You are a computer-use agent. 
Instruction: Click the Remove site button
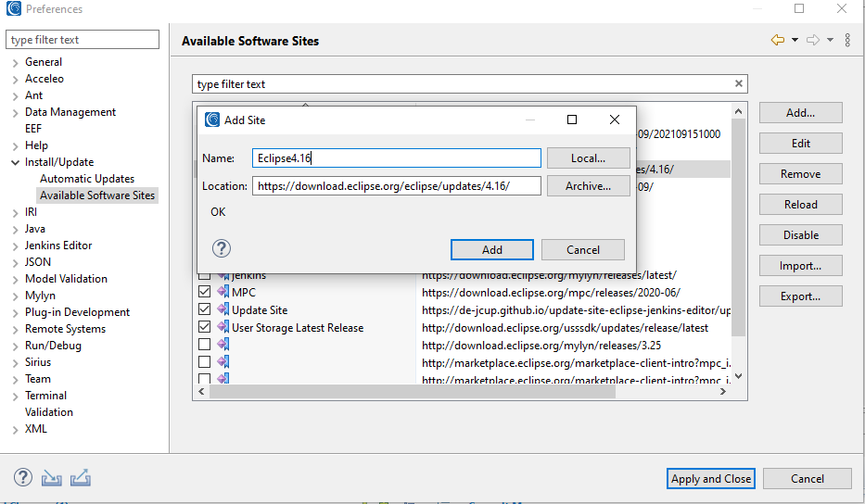click(x=800, y=173)
